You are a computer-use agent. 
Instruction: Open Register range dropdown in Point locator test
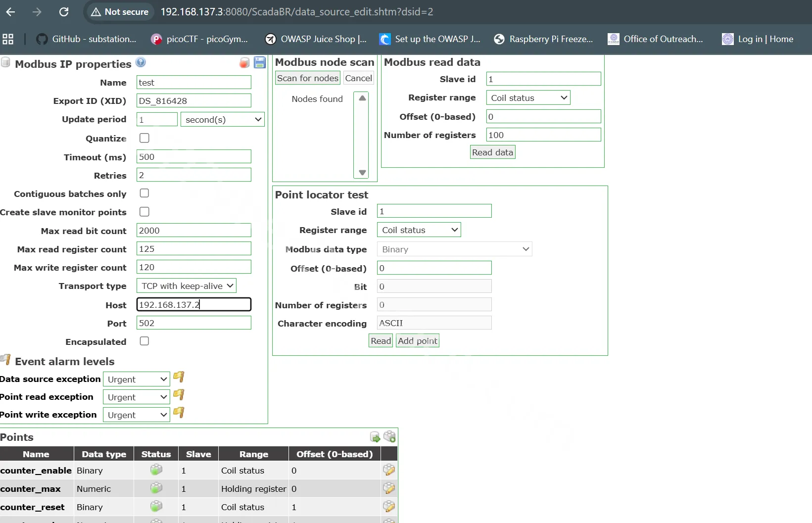[419, 230]
